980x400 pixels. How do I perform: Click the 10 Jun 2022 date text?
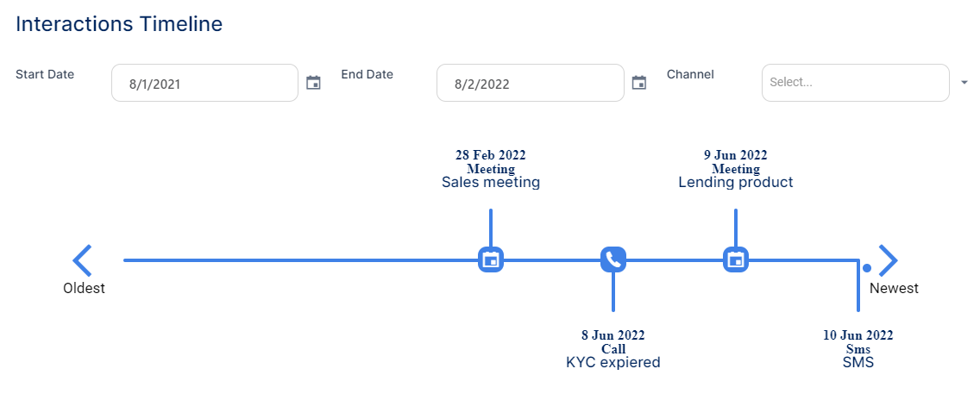857,335
